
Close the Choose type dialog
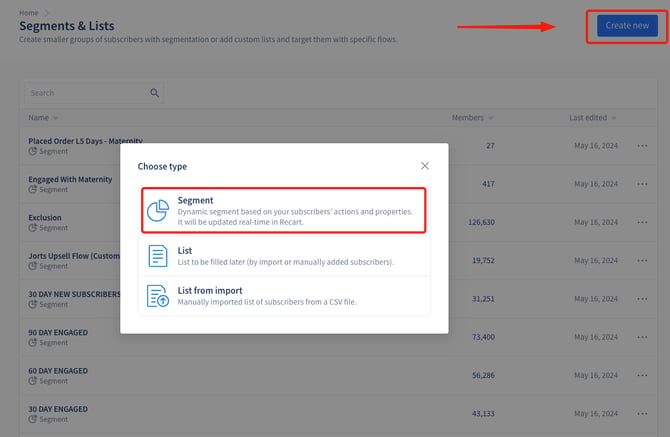point(425,166)
